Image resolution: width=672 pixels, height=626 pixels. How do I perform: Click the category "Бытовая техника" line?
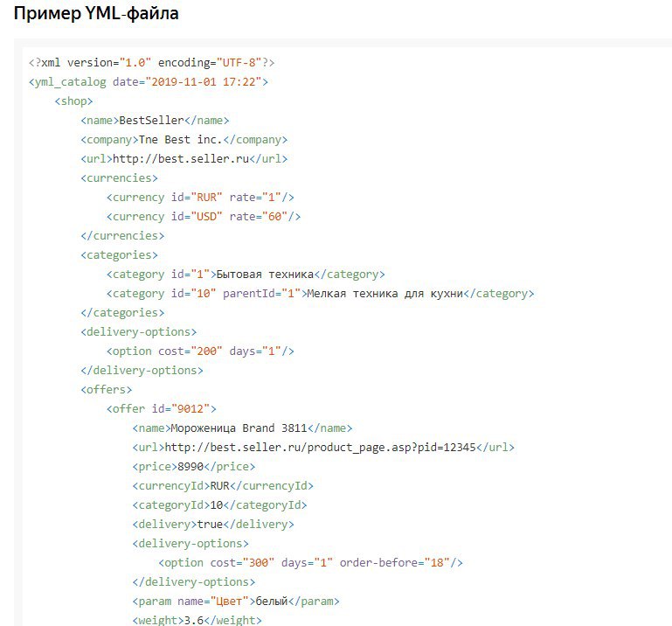246,275
